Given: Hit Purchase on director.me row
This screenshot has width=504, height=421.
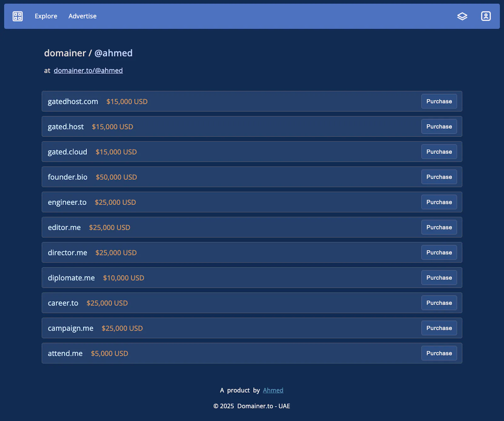Looking at the screenshot, I should pos(439,253).
